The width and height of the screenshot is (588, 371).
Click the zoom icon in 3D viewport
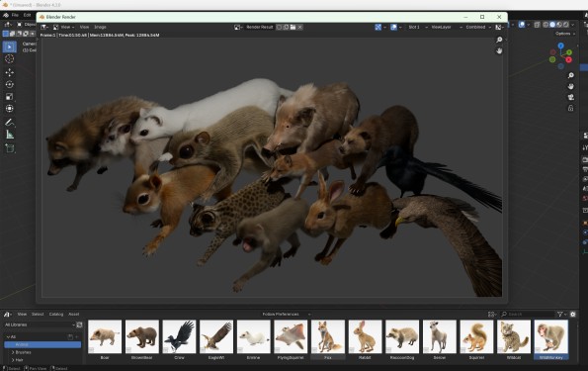(x=571, y=75)
